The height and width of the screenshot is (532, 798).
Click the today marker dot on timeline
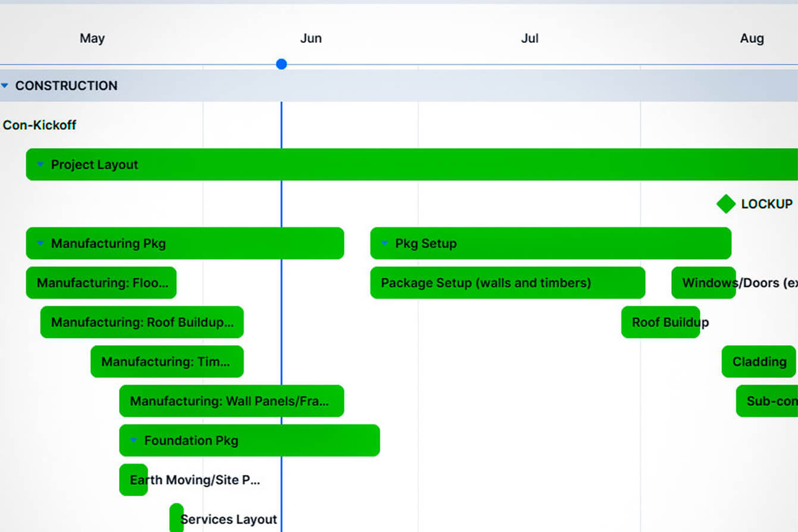(x=281, y=64)
